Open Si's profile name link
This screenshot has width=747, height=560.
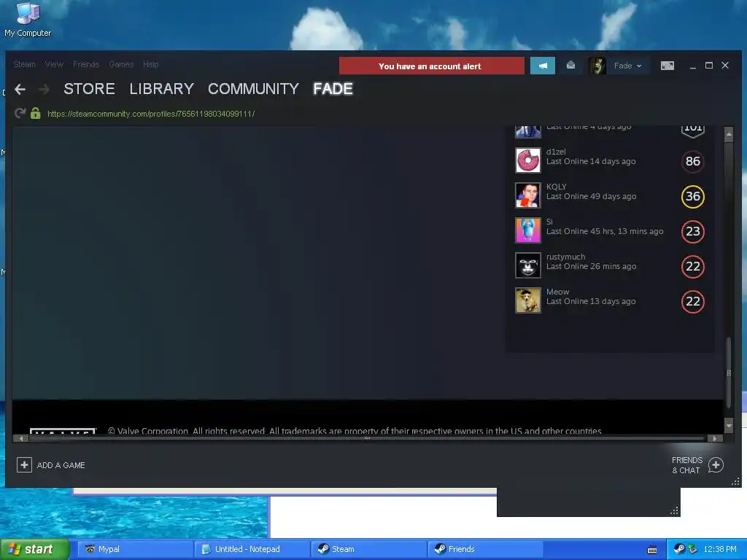tap(549, 222)
